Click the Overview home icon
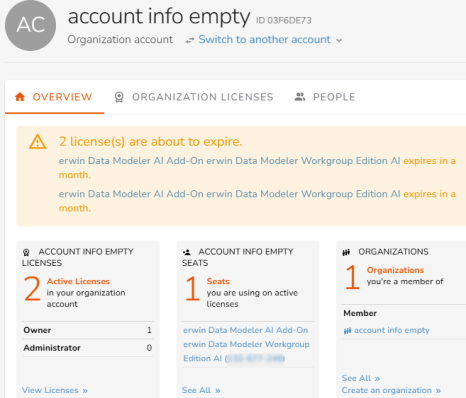Image resolution: width=466 pixels, height=398 pixels. (x=20, y=97)
